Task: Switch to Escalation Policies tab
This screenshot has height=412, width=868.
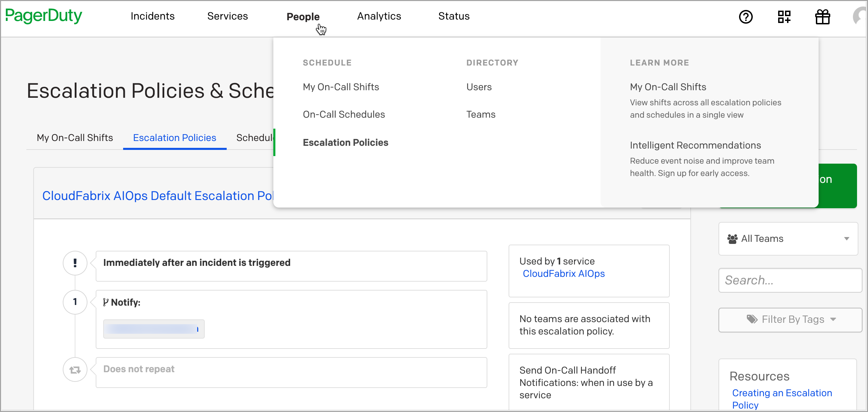Action: 175,138
